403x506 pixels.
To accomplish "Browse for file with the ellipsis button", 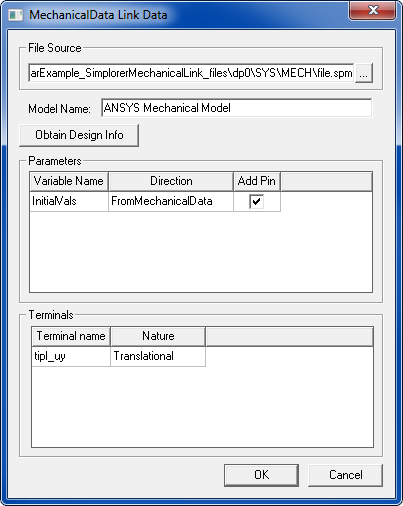I will click(x=364, y=73).
